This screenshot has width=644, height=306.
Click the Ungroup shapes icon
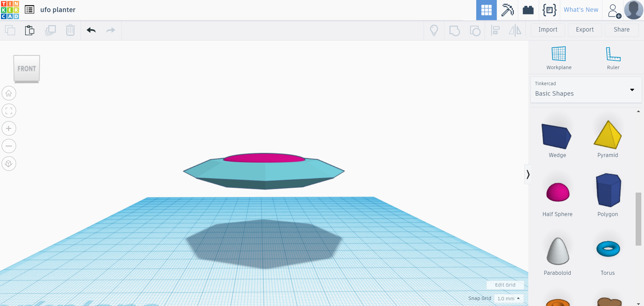click(475, 31)
